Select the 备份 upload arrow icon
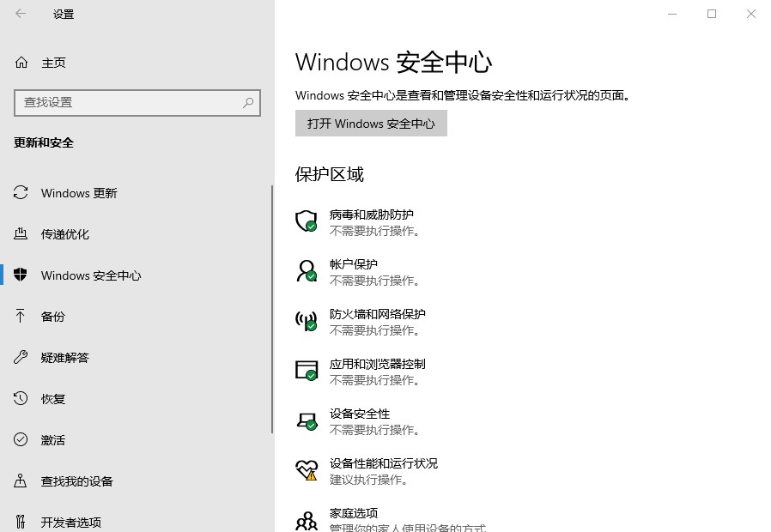 point(20,316)
